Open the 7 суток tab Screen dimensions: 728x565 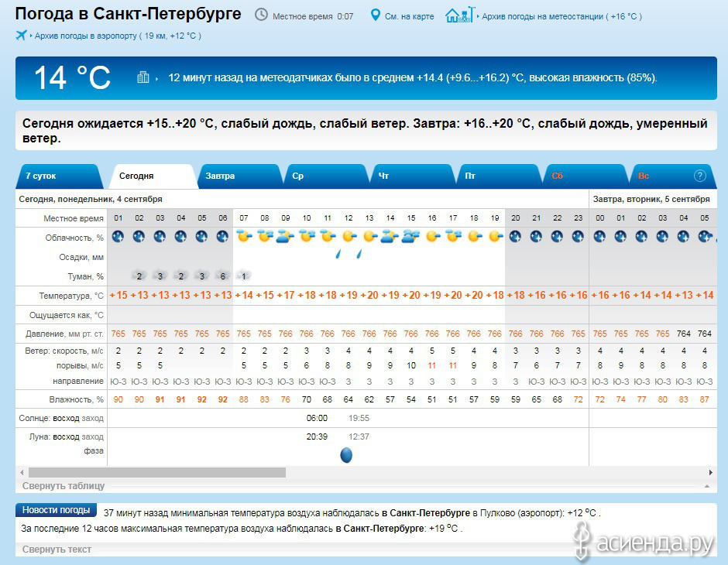(x=59, y=176)
